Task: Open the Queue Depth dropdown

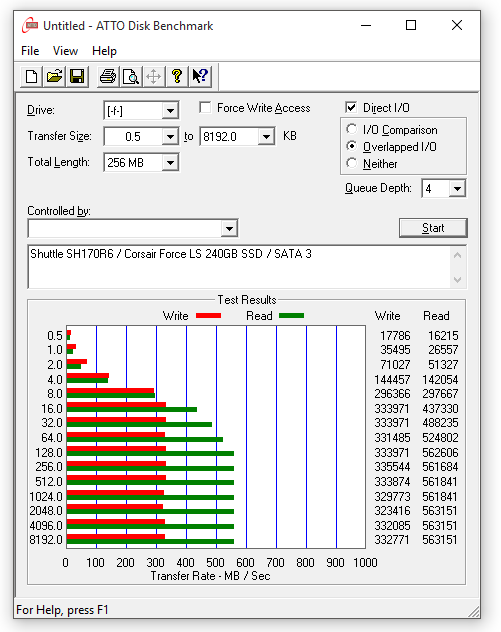Action: tap(457, 189)
